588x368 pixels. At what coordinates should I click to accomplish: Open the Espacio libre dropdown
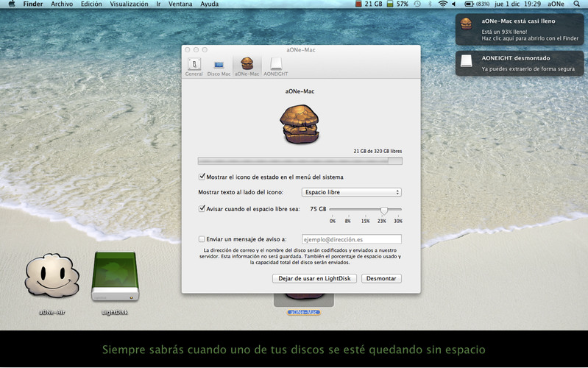pyautogui.click(x=351, y=192)
